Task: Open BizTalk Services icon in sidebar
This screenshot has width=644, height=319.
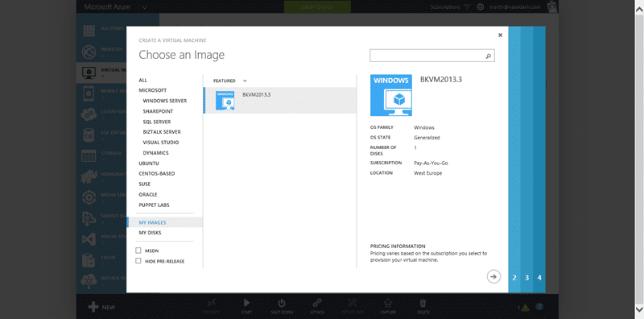Action: point(89,281)
